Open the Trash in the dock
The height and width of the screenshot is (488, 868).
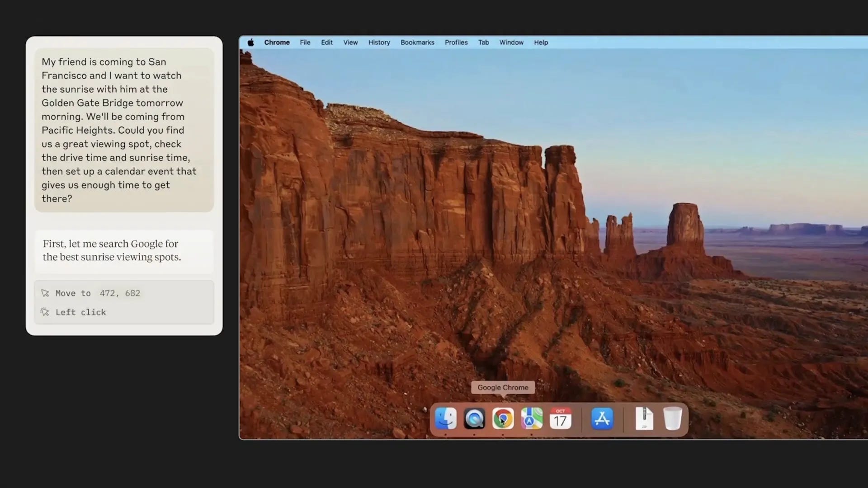[672, 419]
